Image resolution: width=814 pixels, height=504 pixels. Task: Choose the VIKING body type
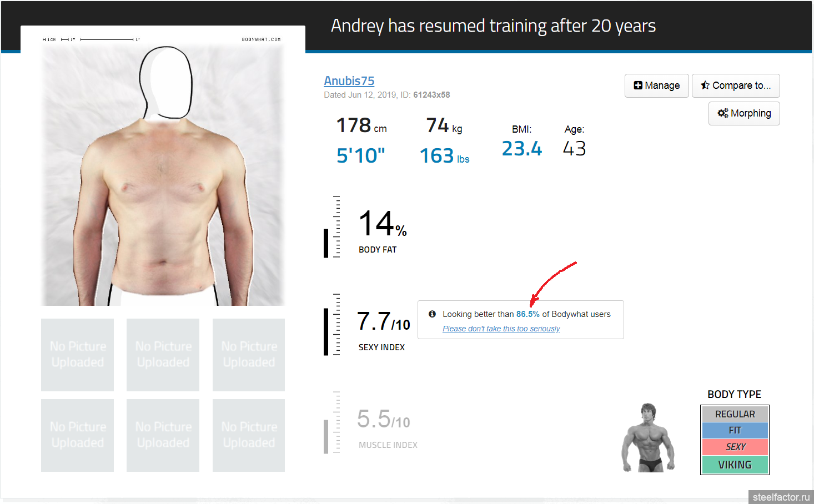click(x=735, y=465)
